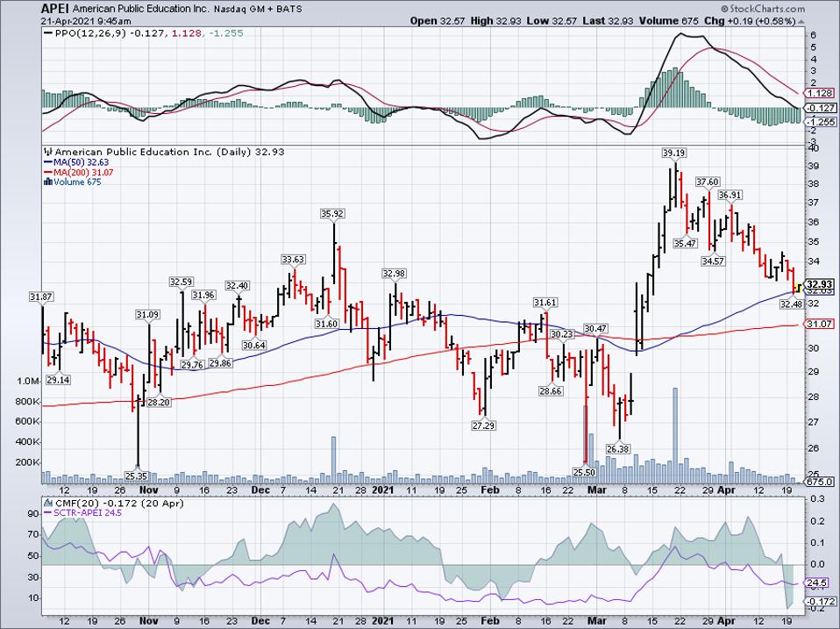
Task: Click the 26.38 March low label
Action: coord(617,449)
